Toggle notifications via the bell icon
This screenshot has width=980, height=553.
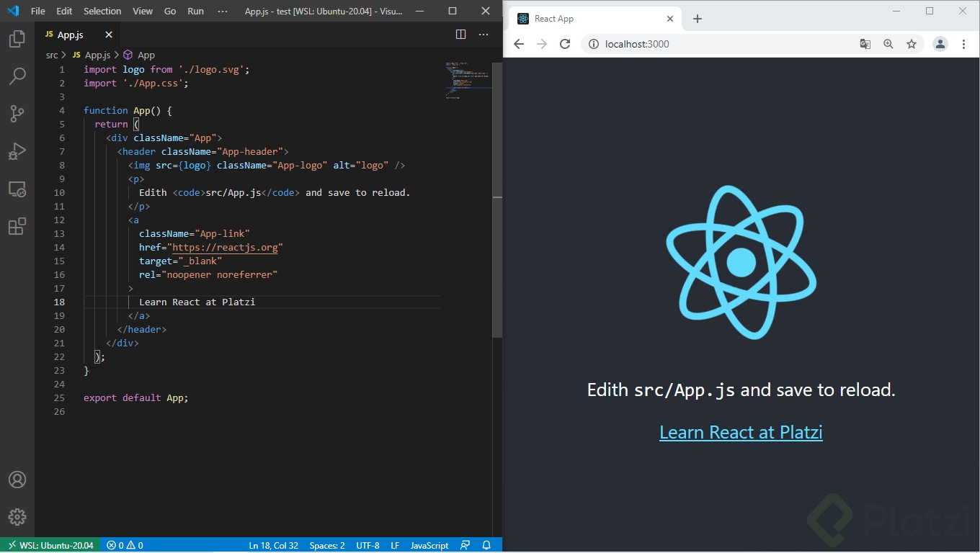point(486,545)
